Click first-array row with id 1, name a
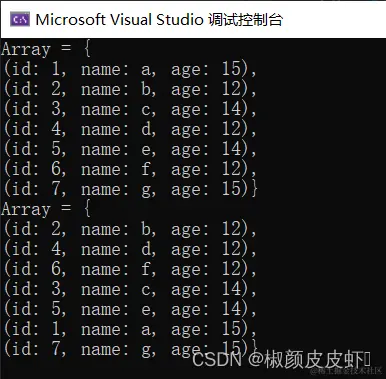Screen dimensions: 386x379 point(130,69)
